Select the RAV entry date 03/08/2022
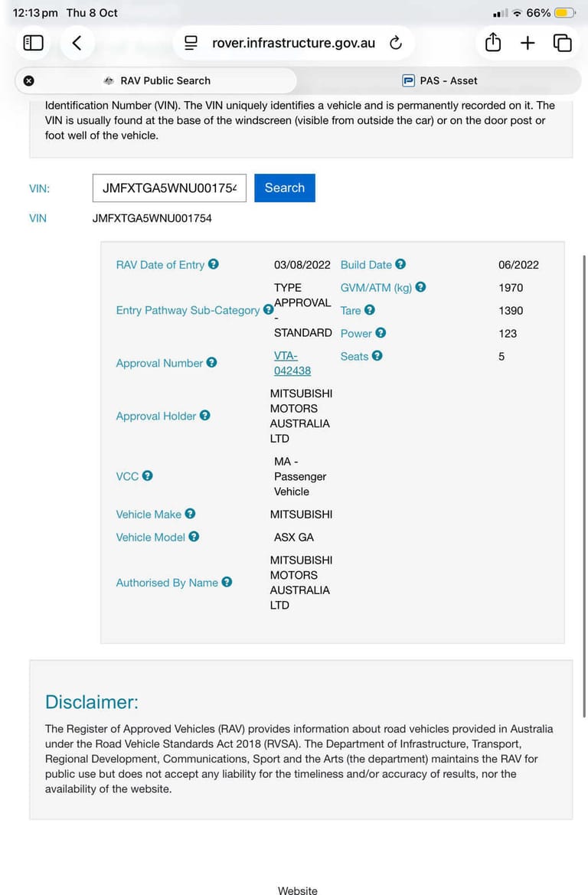 (302, 265)
